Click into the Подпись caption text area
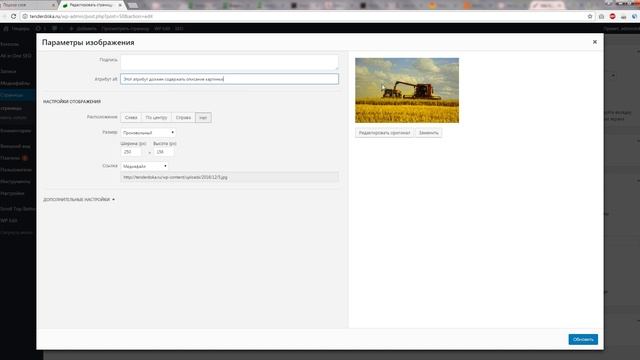 tap(229, 62)
